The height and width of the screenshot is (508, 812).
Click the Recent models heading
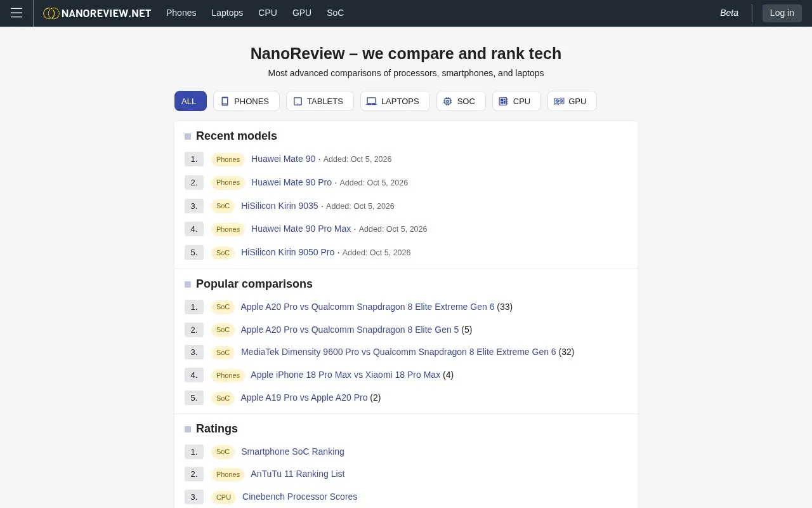coord(237,136)
